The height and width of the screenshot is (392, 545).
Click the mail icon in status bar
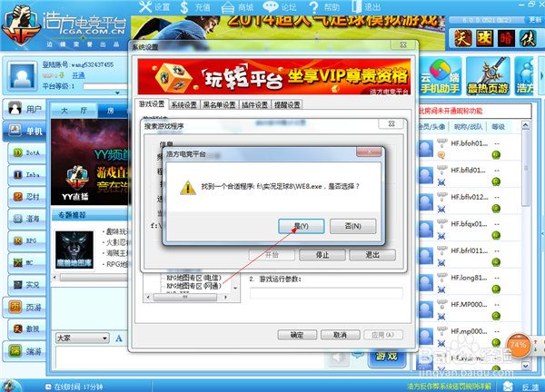[508, 386]
